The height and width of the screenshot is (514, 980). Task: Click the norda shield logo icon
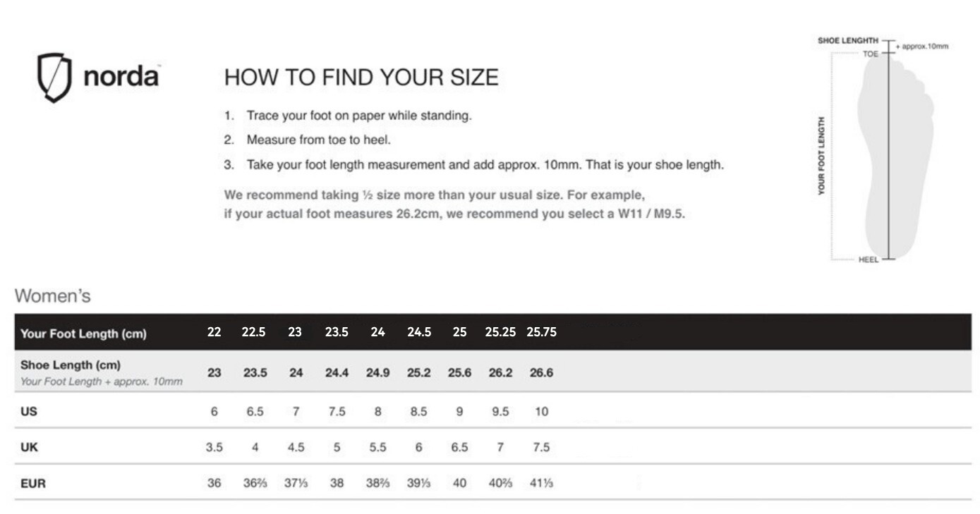(x=54, y=77)
